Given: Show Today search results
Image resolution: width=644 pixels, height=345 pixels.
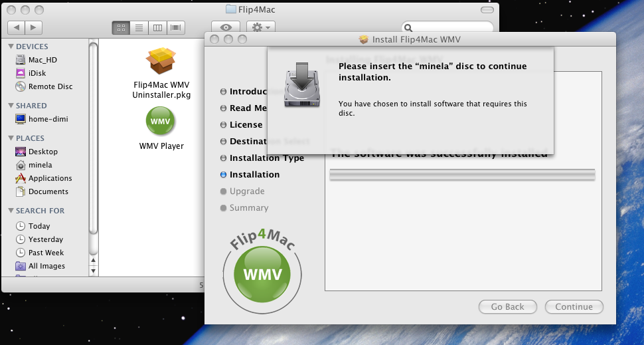Looking at the screenshot, I should [x=39, y=226].
